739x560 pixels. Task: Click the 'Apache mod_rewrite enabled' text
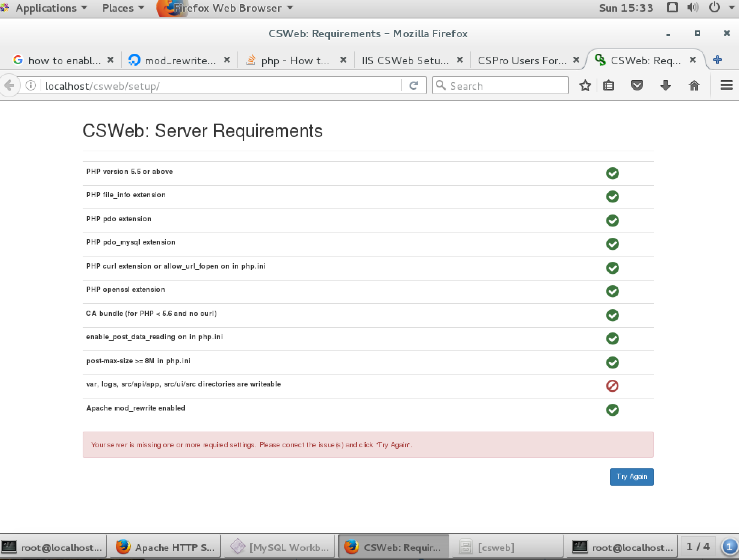pyautogui.click(x=136, y=408)
